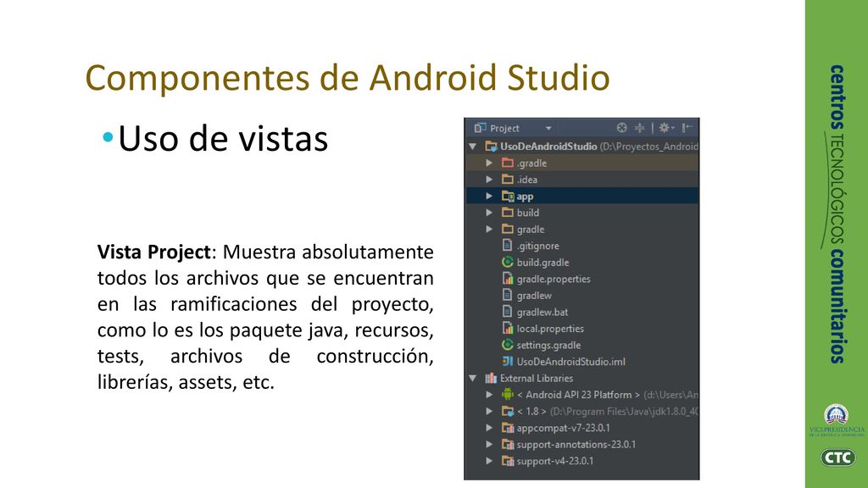The image size is (868, 488).
Task: Click the gradlew file icon
Action: [x=507, y=295]
